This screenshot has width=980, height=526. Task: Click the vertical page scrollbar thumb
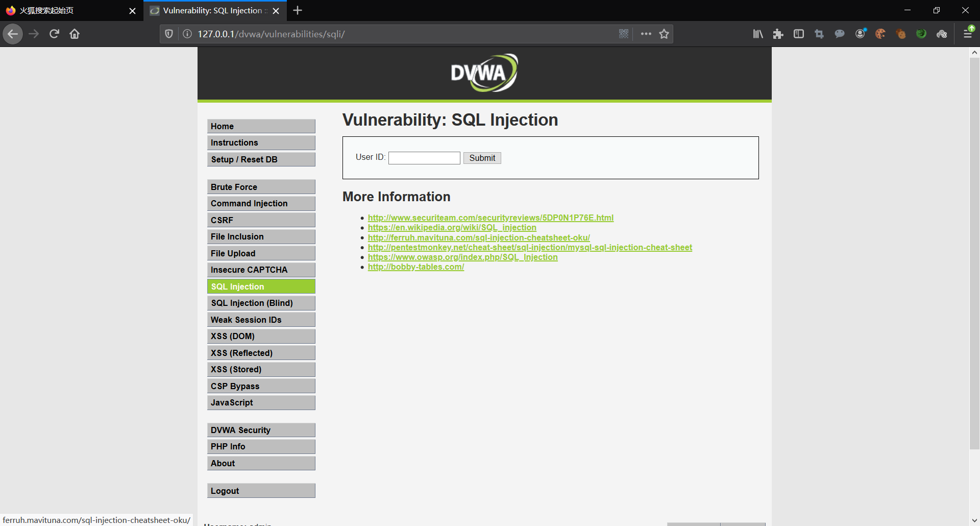point(974,253)
